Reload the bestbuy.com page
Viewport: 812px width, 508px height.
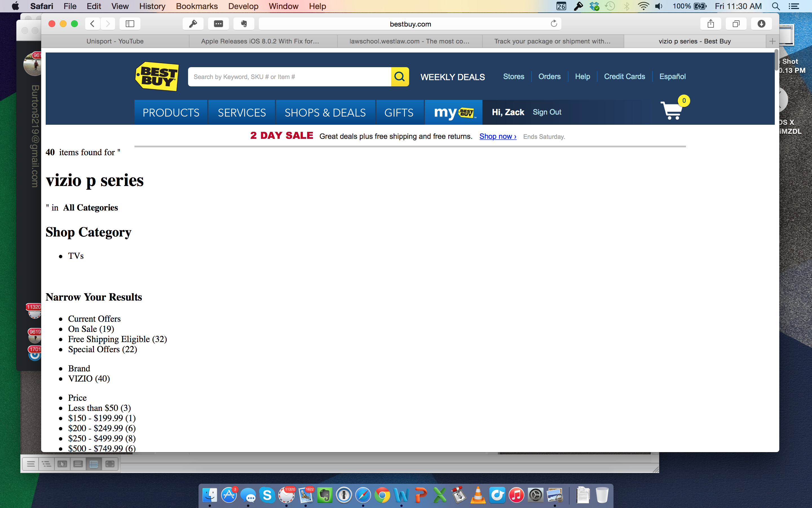coord(554,23)
